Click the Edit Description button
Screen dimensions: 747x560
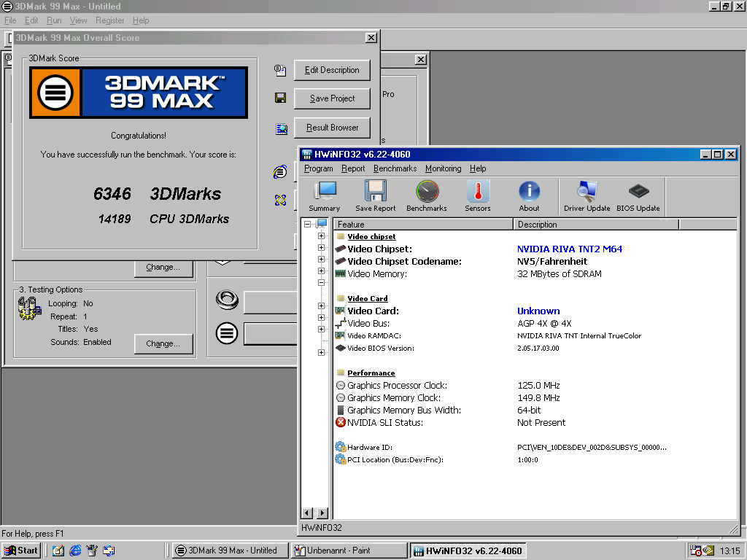[x=332, y=70]
